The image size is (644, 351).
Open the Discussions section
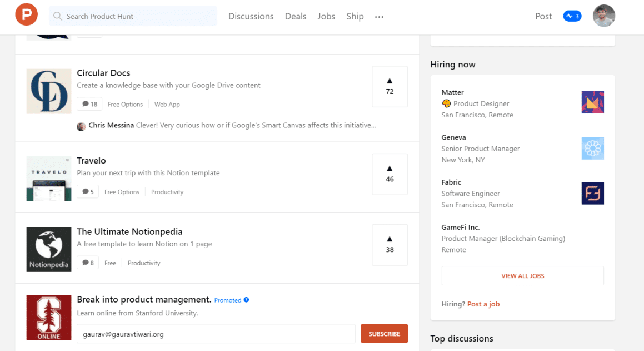point(251,16)
